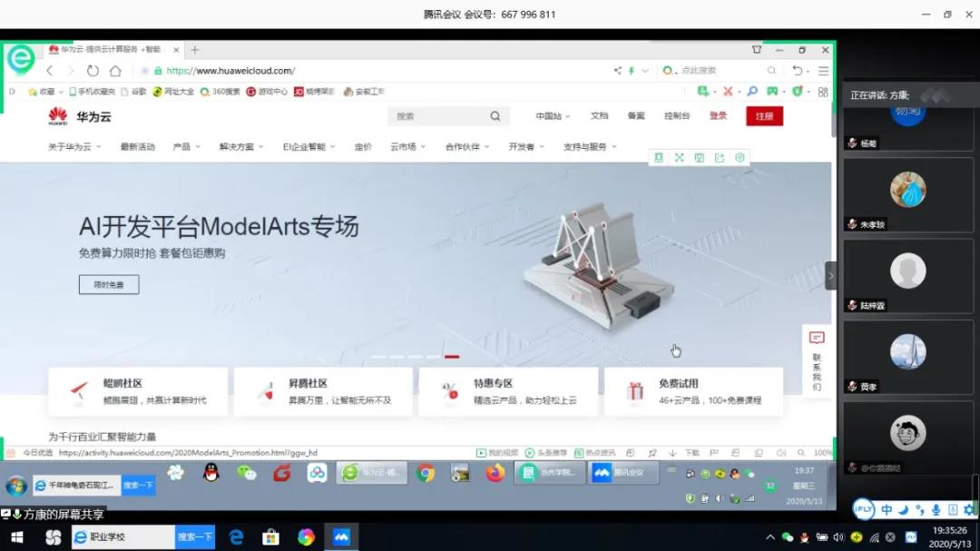This screenshot has height=551, width=980.
Task: Open the 昇腾社区 card
Action: click(323, 391)
